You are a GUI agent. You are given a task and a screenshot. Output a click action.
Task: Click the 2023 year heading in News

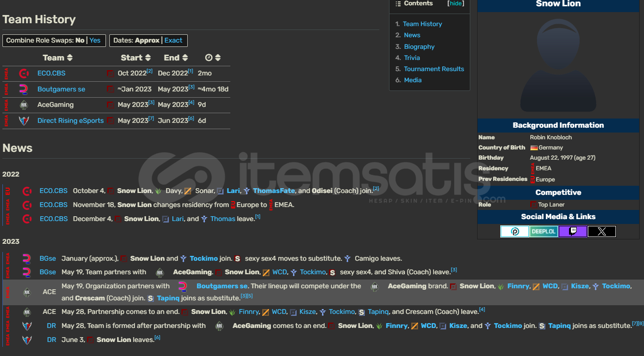(11, 241)
